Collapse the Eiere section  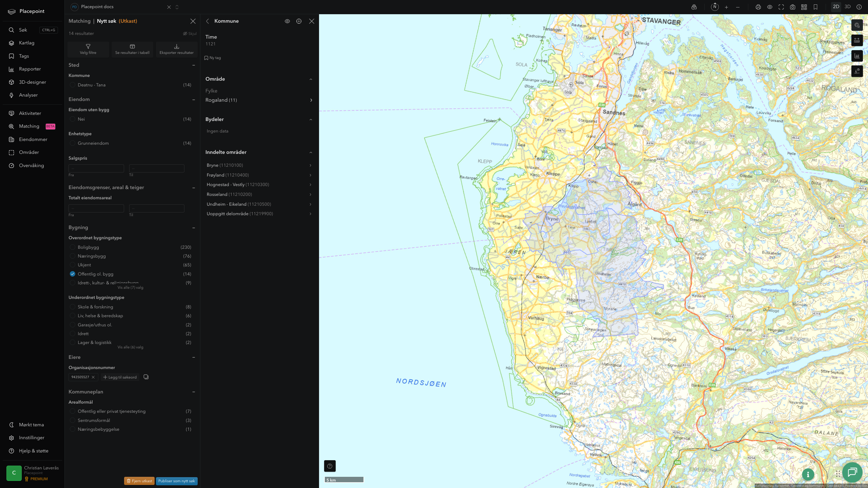click(194, 357)
